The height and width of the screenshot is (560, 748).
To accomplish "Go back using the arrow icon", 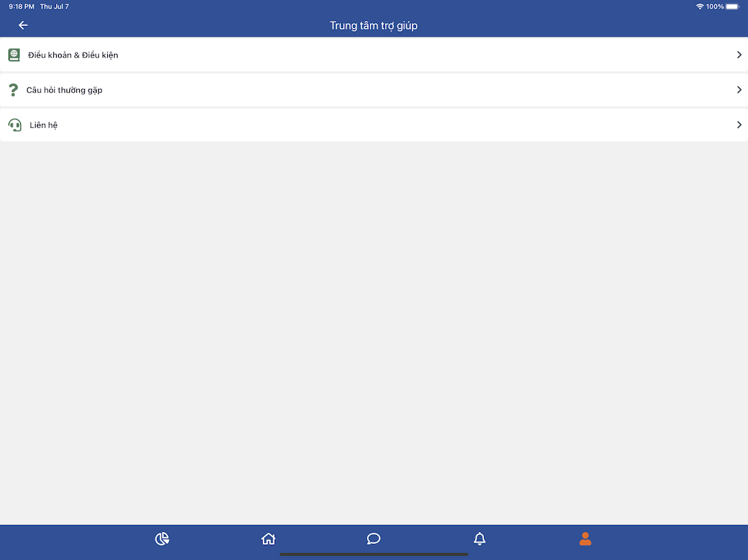I will tap(23, 25).
